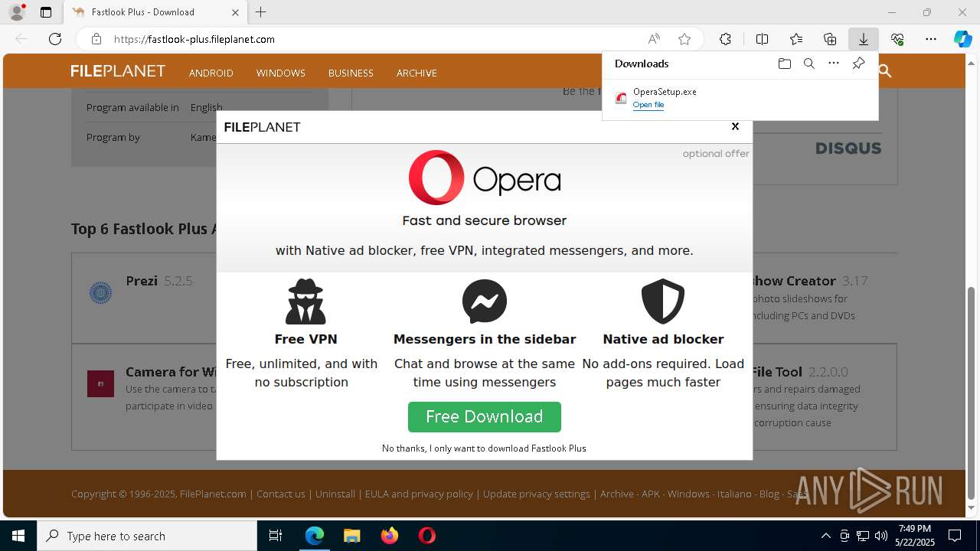Click the address bar URL field
This screenshot has height=551, width=980.
click(x=375, y=39)
